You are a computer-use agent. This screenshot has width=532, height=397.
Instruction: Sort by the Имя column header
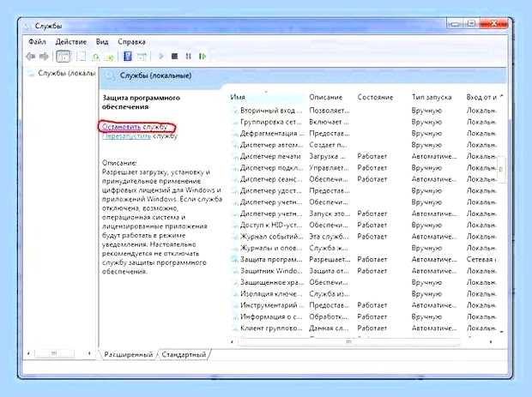[x=266, y=97]
